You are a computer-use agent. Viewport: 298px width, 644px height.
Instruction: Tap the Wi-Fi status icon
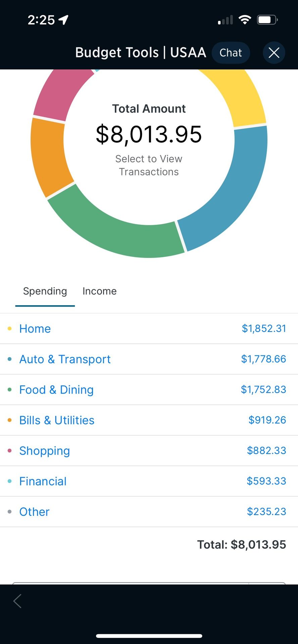245,20
